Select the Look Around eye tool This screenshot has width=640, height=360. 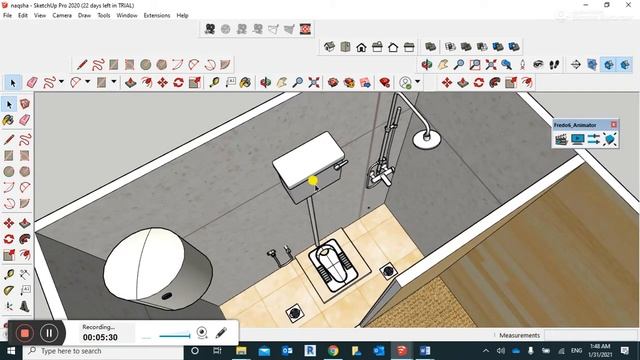[538, 64]
